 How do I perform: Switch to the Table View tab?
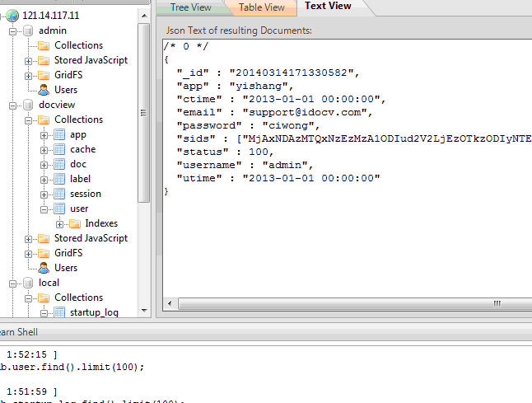[262, 7]
